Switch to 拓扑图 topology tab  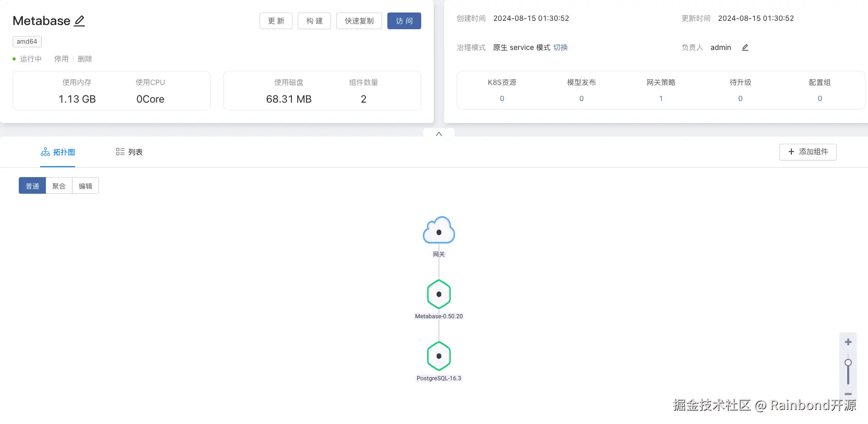pos(58,152)
